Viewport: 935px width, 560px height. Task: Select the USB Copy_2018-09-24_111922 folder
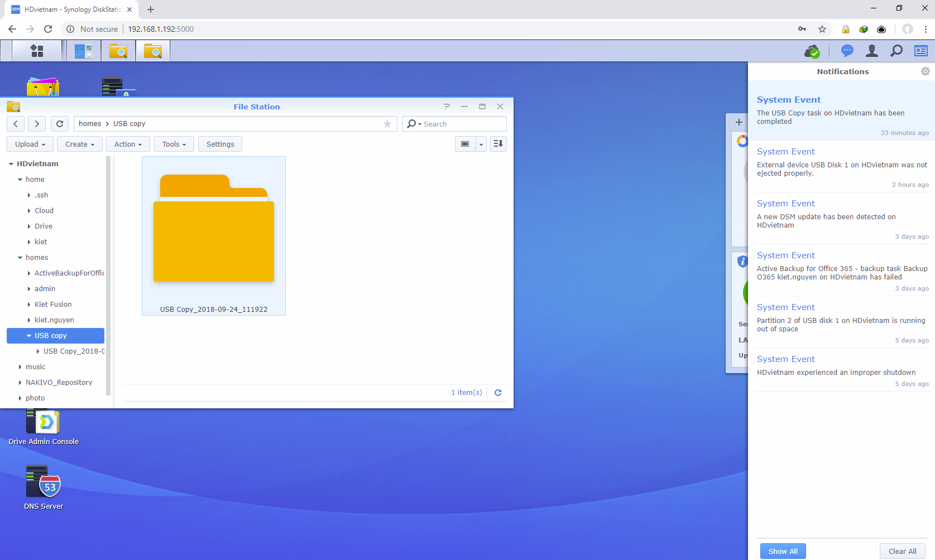(214, 236)
